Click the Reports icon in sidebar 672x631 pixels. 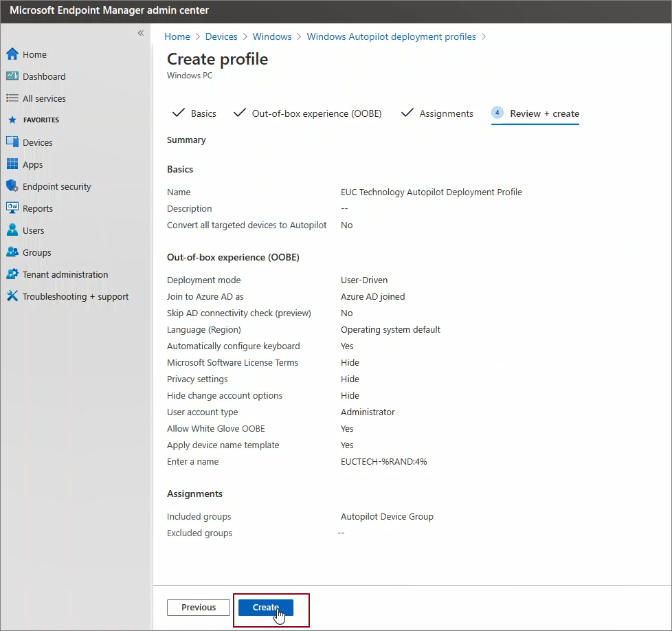(x=12, y=208)
